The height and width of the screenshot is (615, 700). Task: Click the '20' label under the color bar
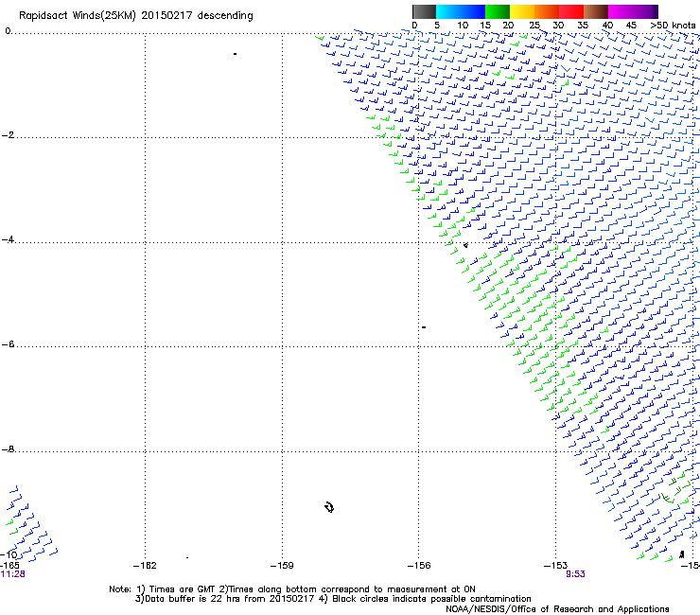click(x=508, y=26)
